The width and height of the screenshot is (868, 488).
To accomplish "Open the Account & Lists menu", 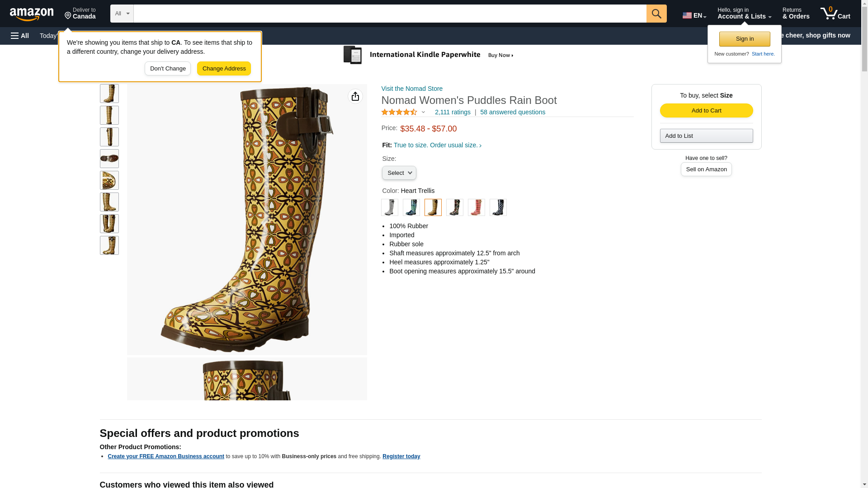I will pyautogui.click(x=744, y=14).
